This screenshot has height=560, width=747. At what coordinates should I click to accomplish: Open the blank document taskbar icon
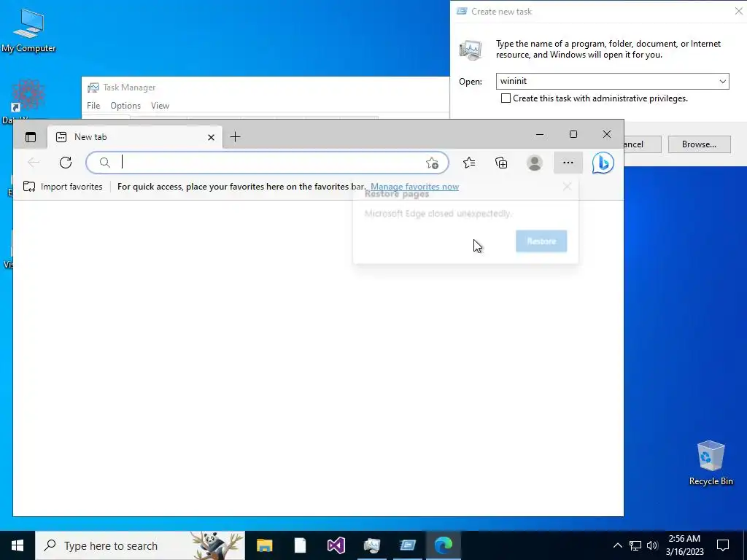(x=300, y=545)
